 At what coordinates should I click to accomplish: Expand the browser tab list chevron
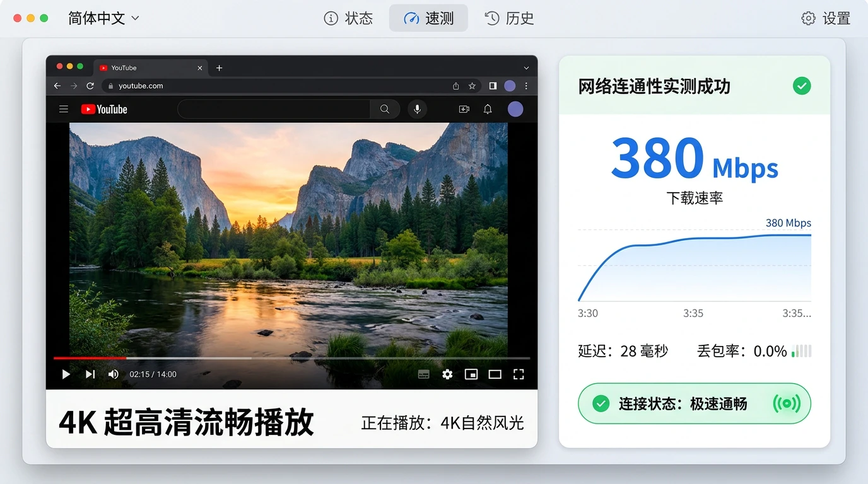tap(526, 68)
